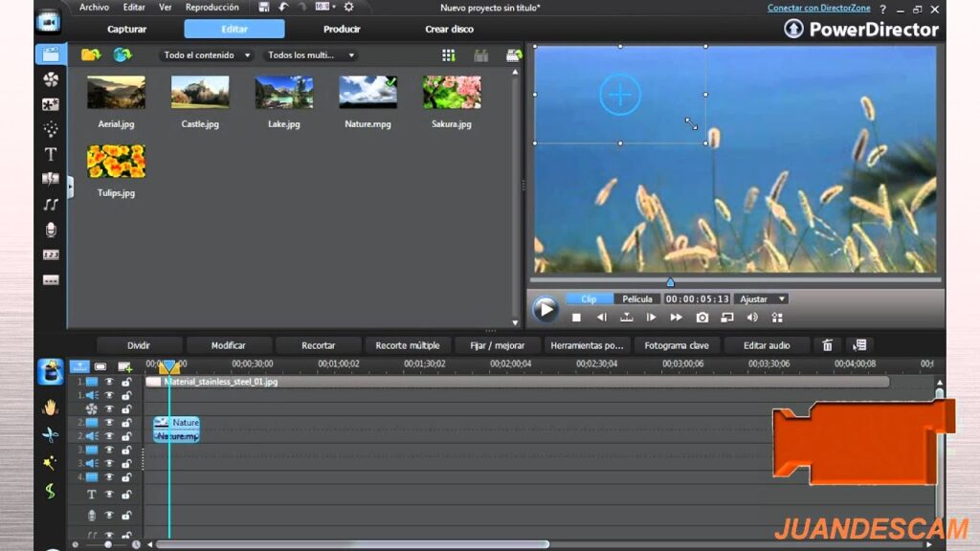The image size is (980, 551).
Task: Click the import media folder icon
Action: point(91,55)
